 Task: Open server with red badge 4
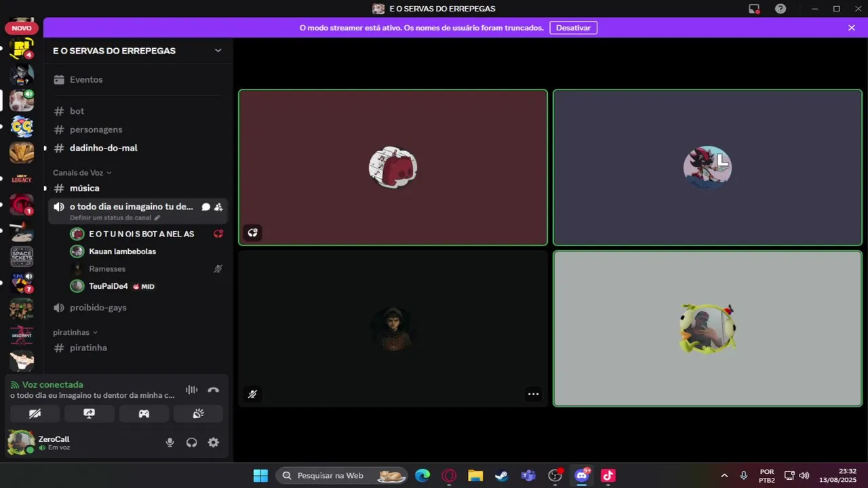coord(22,49)
